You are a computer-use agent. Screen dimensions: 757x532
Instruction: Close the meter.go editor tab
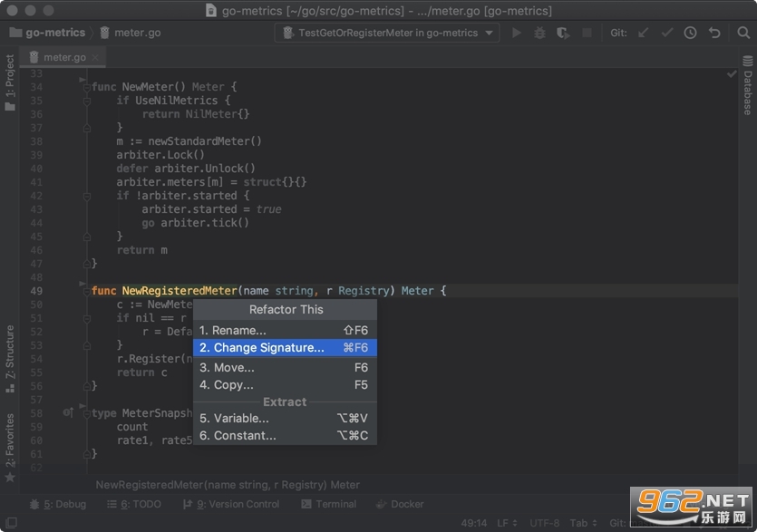[x=95, y=57]
